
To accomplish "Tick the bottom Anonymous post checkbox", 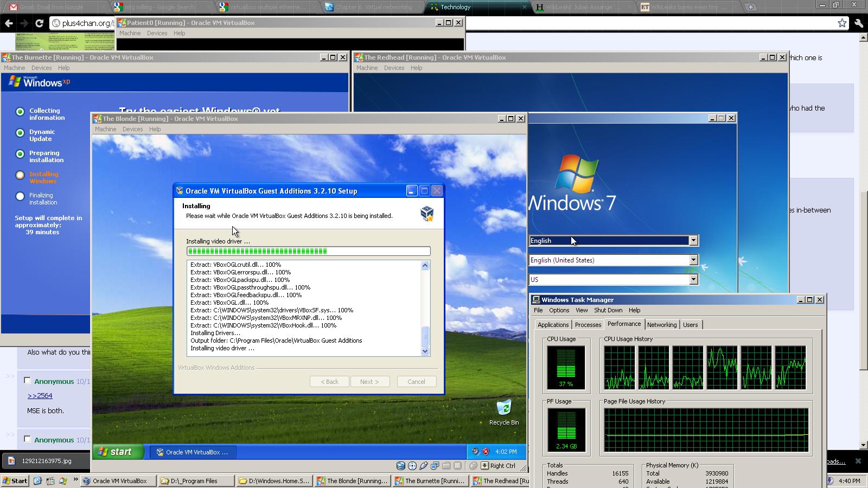I will [27, 439].
